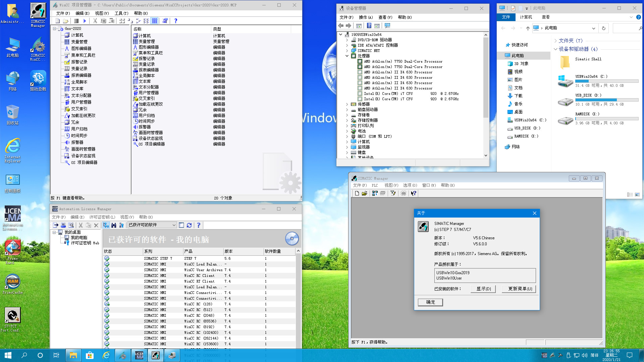
Task: Open the 视图(V) menu in WinCC
Action: [x=102, y=13]
